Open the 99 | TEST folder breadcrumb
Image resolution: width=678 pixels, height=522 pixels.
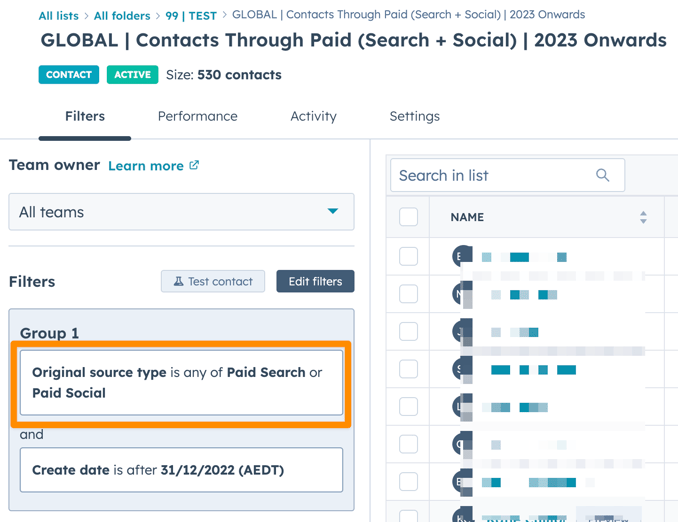point(191,16)
